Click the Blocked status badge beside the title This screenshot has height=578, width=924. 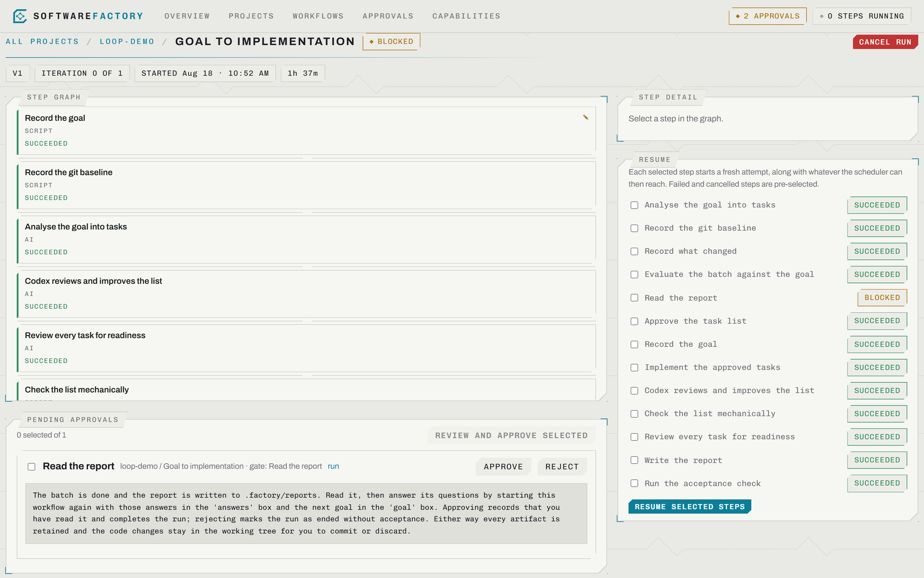tap(391, 41)
